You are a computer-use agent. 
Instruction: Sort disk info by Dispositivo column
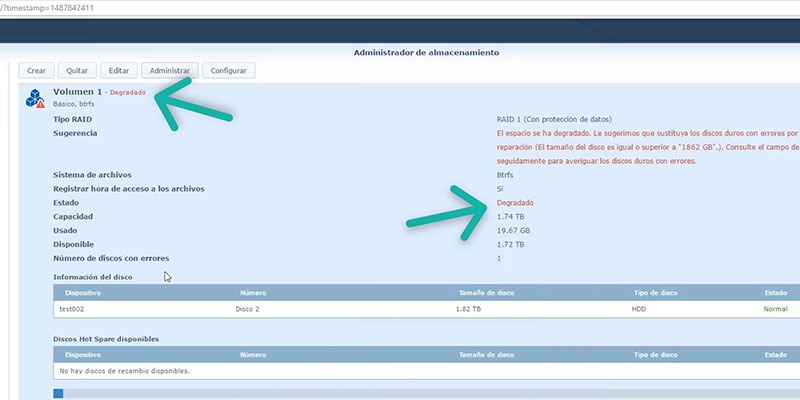pos(83,293)
